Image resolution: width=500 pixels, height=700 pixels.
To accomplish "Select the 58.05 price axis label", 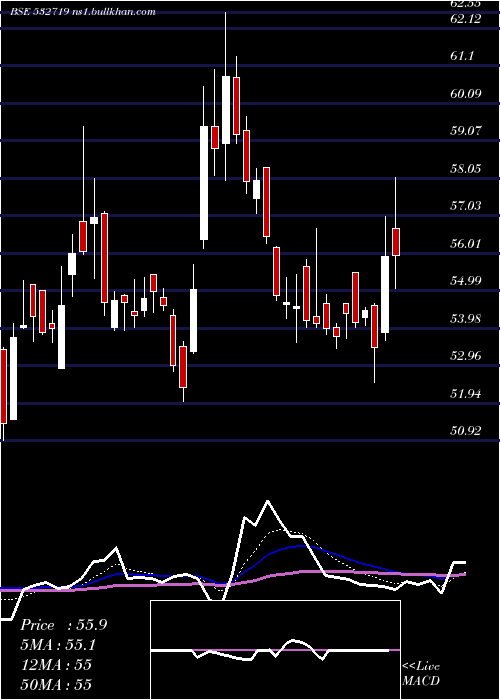I will (x=466, y=168).
